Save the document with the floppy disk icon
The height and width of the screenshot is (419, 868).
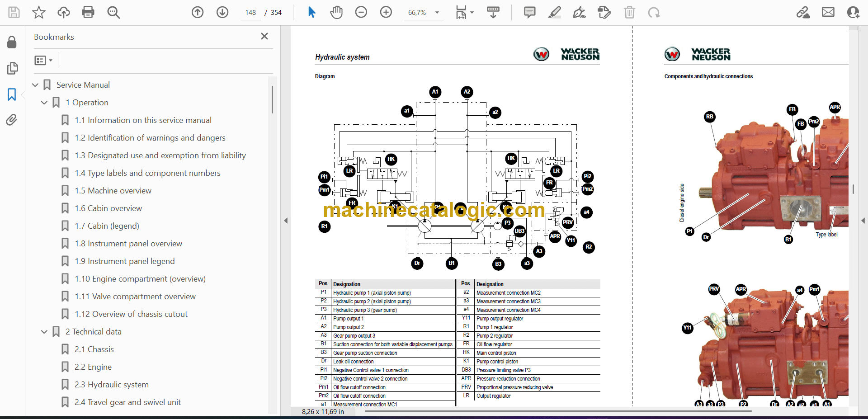pyautogui.click(x=14, y=12)
